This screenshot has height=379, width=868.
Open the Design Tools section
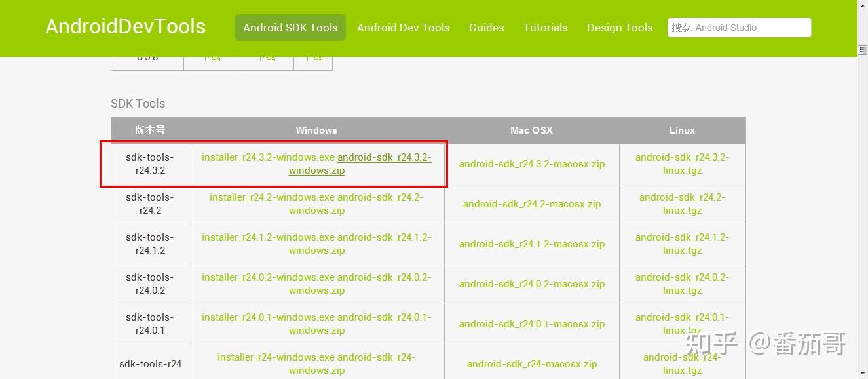click(619, 28)
